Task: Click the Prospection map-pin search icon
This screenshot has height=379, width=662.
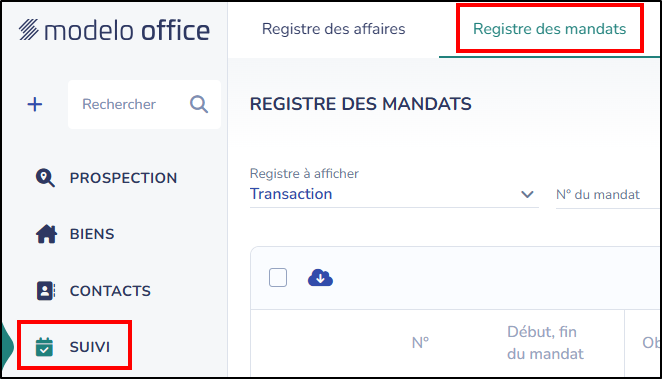Action: [x=45, y=178]
